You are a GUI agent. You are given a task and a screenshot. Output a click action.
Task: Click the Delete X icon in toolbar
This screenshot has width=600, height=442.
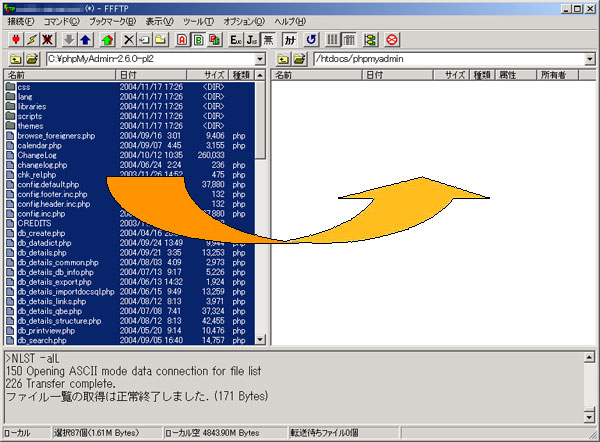129,39
